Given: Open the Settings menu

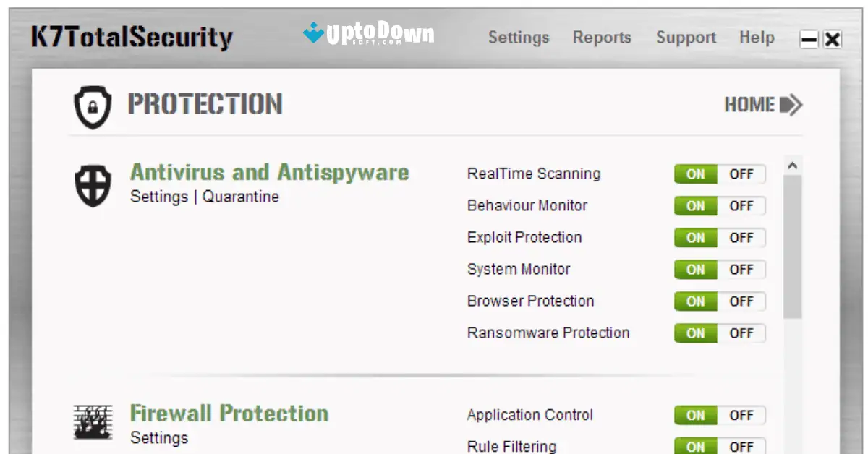Looking at the screenshot, I should point(518,37).
